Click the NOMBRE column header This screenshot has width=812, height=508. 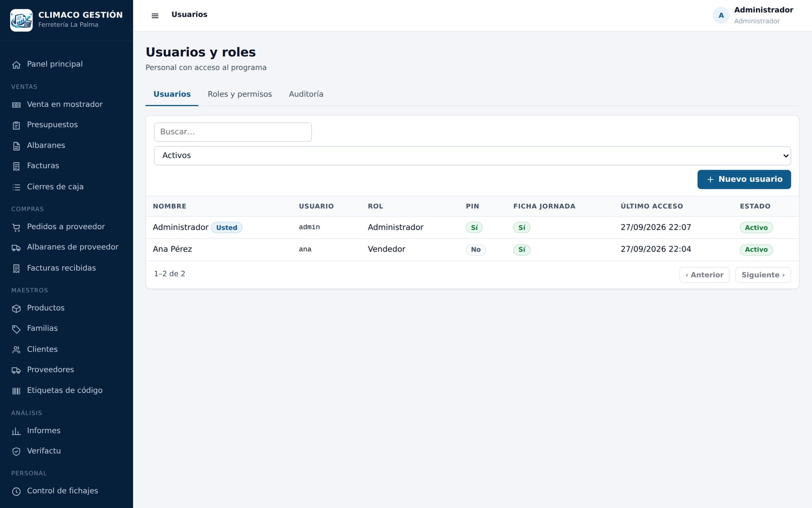(x=170, y=206)
